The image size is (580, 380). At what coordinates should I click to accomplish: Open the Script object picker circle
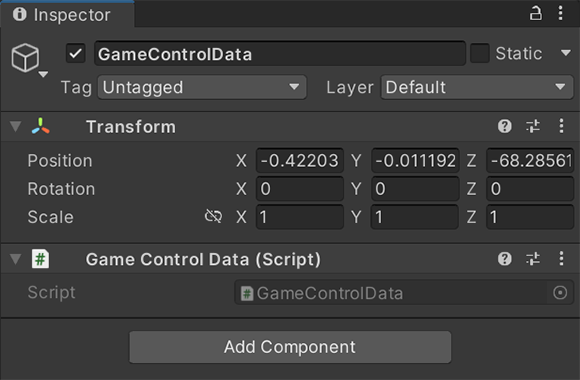[x=560, y=293]
